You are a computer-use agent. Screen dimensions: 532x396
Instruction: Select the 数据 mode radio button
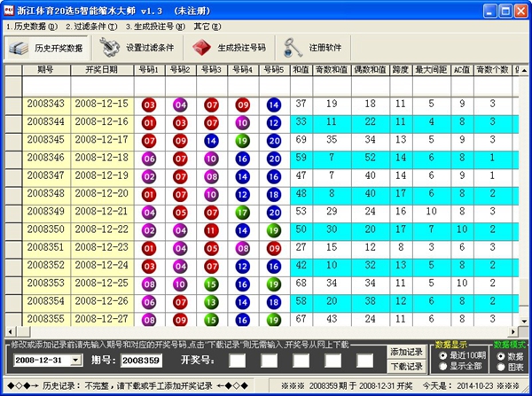[501, 356]
